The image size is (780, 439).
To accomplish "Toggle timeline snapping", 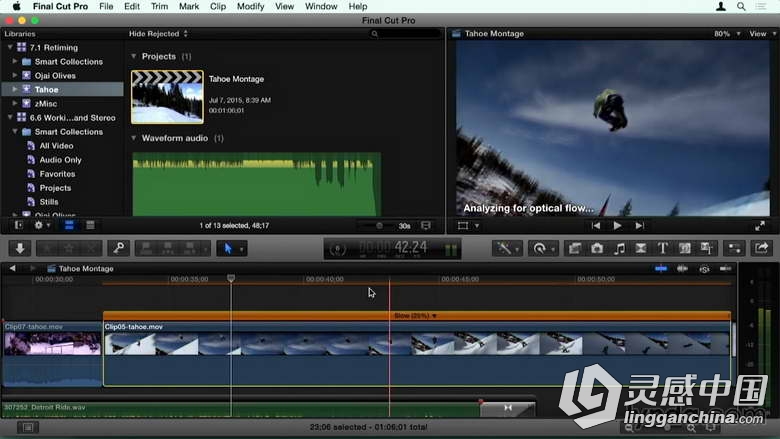I will [725, 268].
